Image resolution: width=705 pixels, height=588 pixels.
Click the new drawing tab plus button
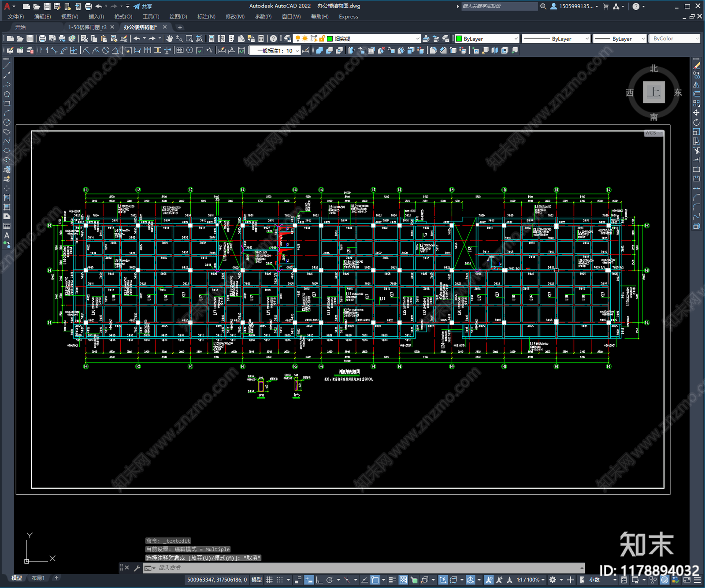(180, 27)
